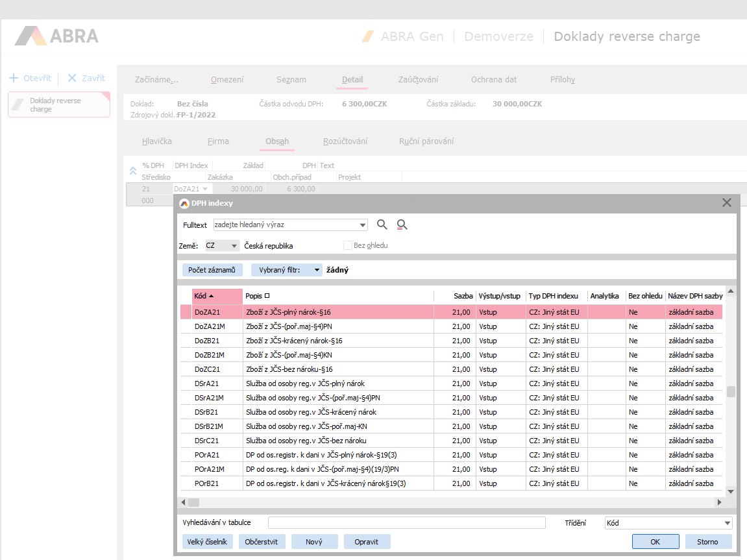Viewport: 747px width, 560px height.
Task: Click the advanced search magnifier icon
Action: [402, 225]
